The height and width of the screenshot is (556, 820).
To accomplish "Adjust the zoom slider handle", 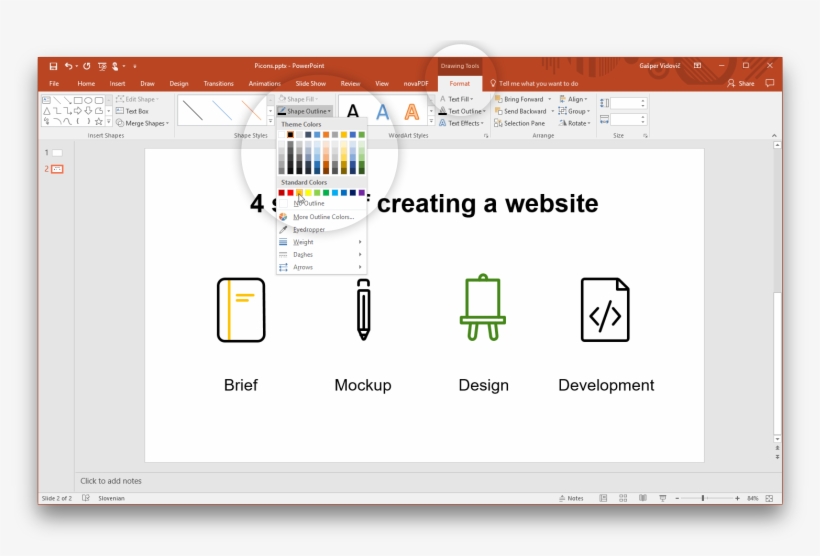I will pos(702,498).
